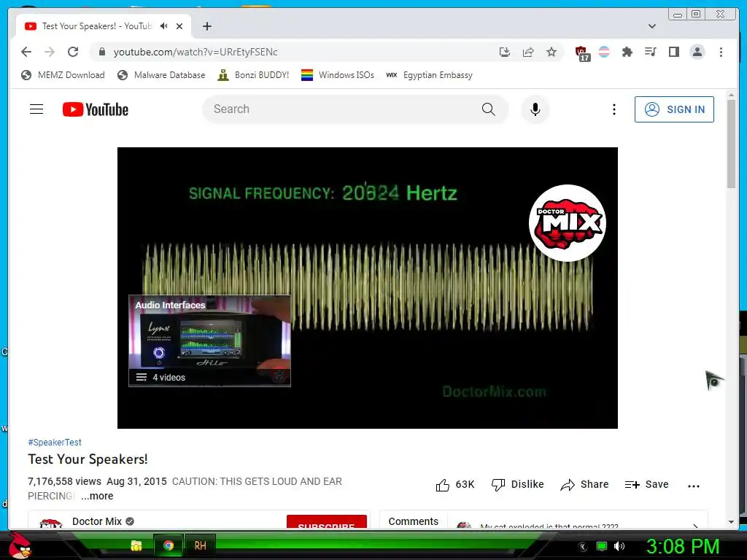This screenshot has height=560, width=747.
Task: Click the site padlock icon
Action: point(101,52)
